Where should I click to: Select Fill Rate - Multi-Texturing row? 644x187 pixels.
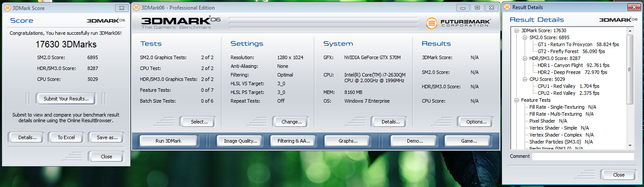coord(561,114)
